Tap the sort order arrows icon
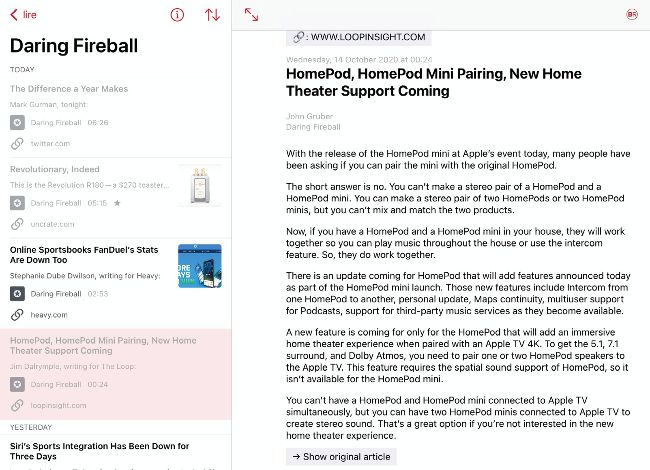Image resolution: width=650 pixels, height=470 pixels. tap(212, 15)
